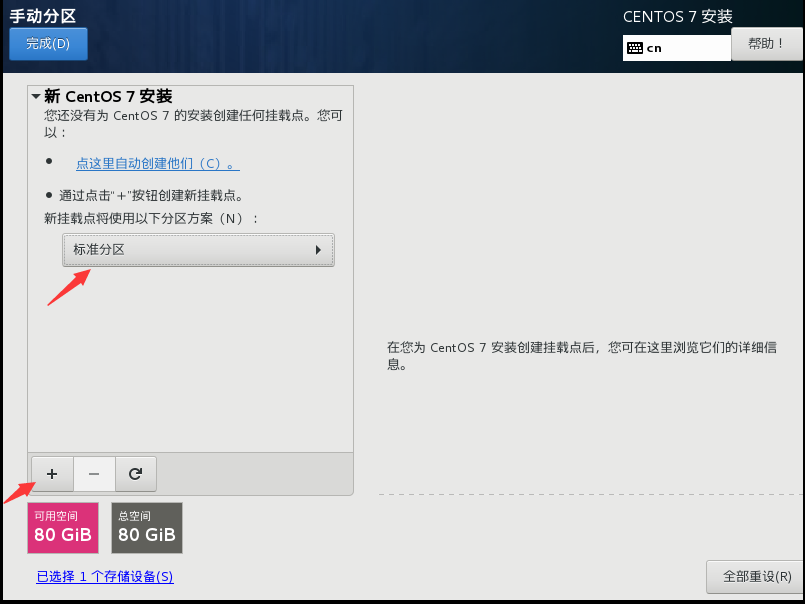805x604 pixels.
Task: Click the circular reload storage icon
Action: (136, 474)
